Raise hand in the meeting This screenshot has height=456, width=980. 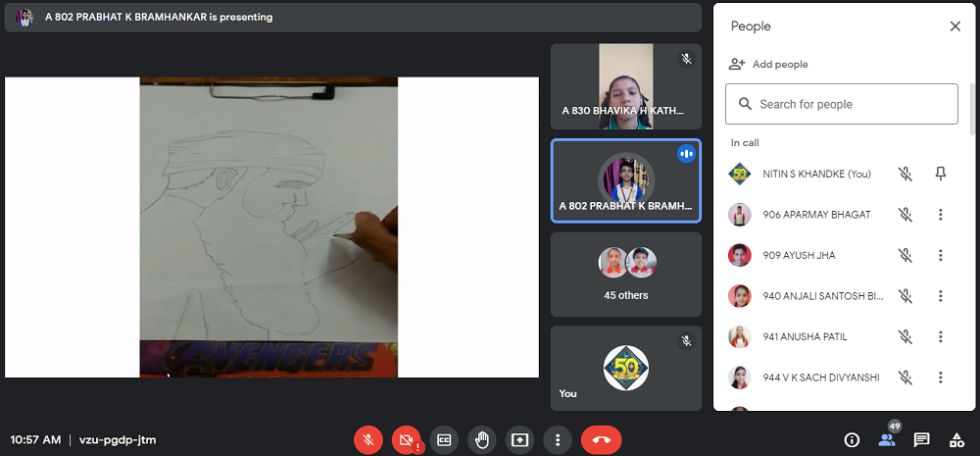point(481,440)
